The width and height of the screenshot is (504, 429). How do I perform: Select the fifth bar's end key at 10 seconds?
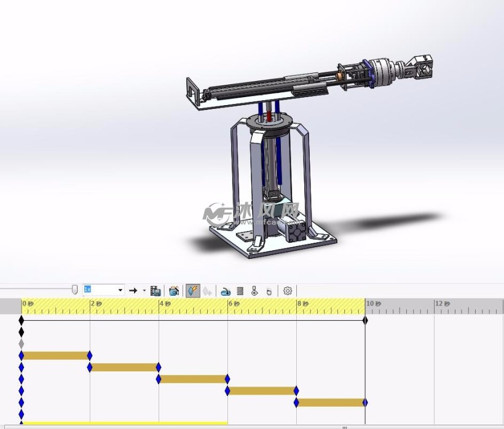(x=365, y=403)
